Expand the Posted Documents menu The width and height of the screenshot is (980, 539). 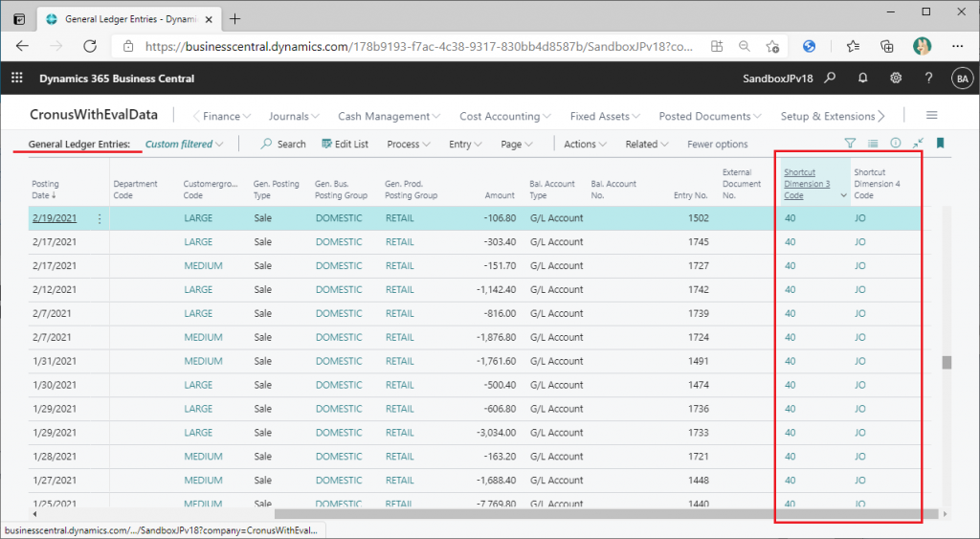[710, 116]
